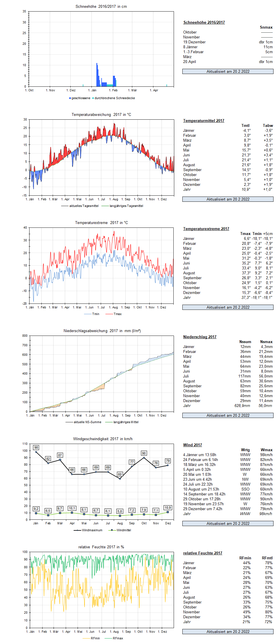This screenshot has height=644, width=277.
Task: Click the July precipitation sum '117mm'
Action: 245,376
